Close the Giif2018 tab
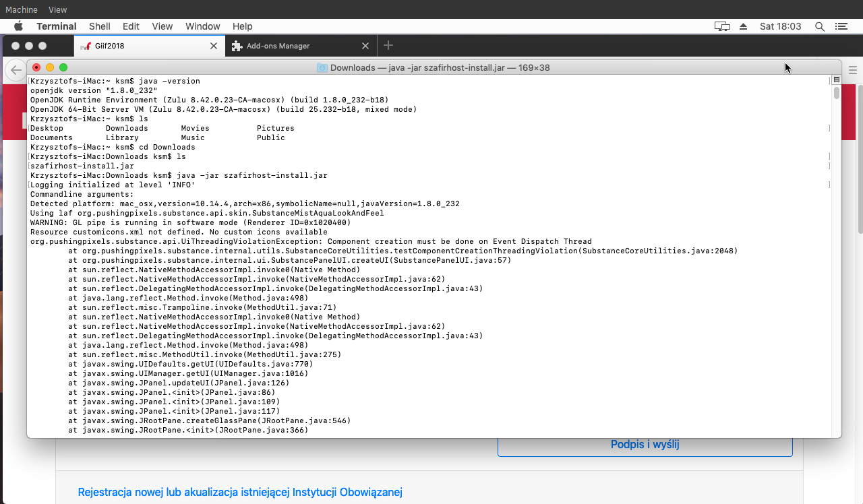 click(x=214, y=46)
